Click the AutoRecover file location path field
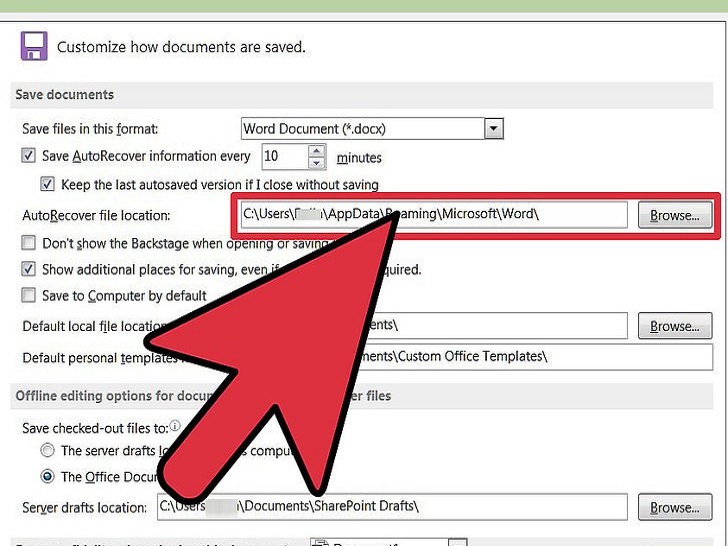 pos(434,214)
